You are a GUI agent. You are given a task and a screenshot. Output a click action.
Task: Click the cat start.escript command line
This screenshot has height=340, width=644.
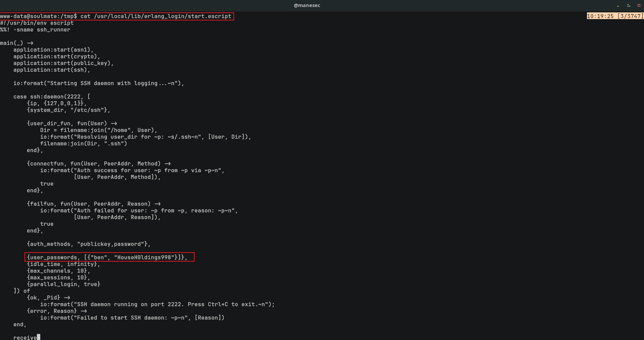click(117, 16)
